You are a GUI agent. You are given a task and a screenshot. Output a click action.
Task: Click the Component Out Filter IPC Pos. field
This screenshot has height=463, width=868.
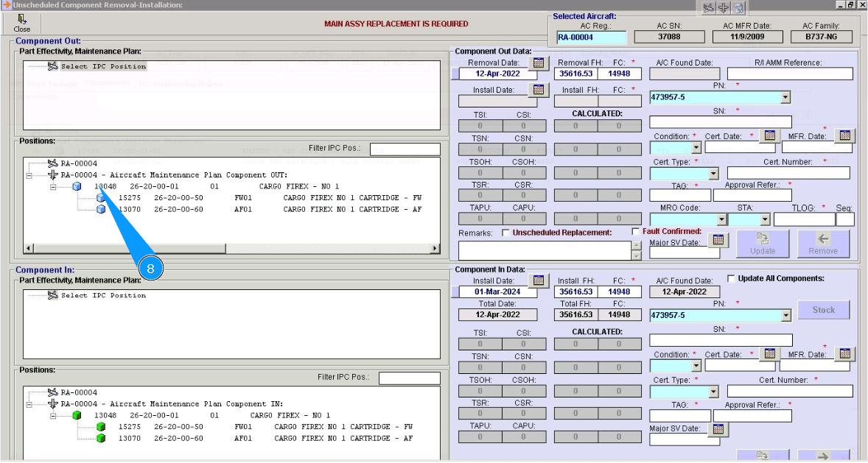click(405, 149)
